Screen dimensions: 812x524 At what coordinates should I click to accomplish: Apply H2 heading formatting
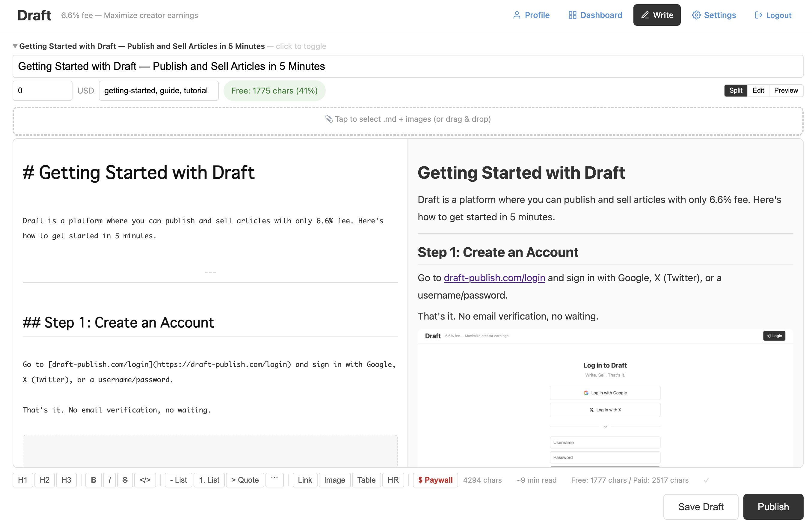45,480
